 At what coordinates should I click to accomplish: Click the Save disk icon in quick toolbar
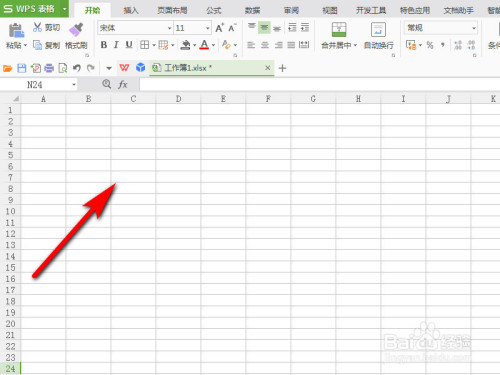coord(22,68)
